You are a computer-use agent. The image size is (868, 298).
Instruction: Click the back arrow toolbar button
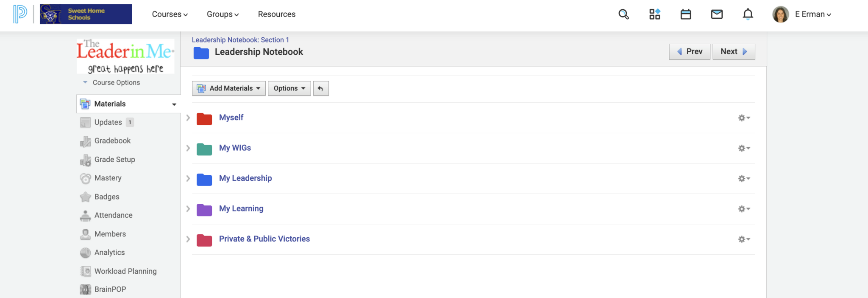(x=321, y=88)
